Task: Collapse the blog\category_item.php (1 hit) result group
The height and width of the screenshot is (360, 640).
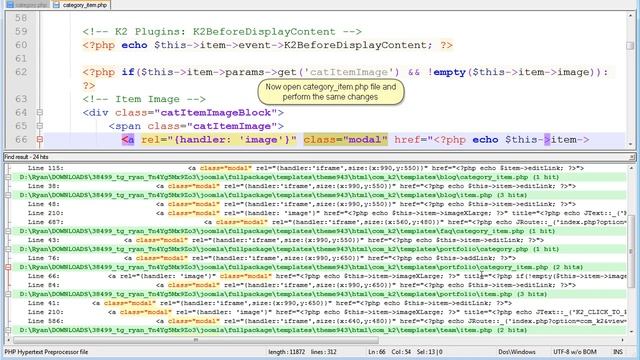Action: [x=8, y=177]
